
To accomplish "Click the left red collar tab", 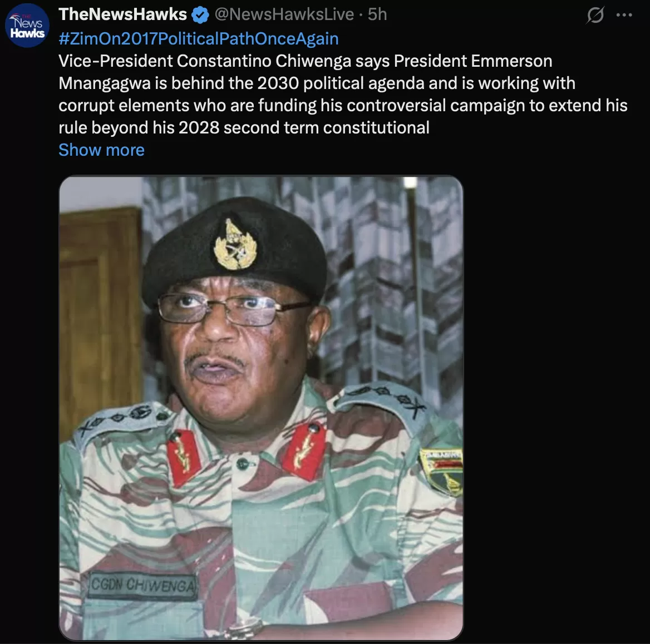I will pos(184,455).
